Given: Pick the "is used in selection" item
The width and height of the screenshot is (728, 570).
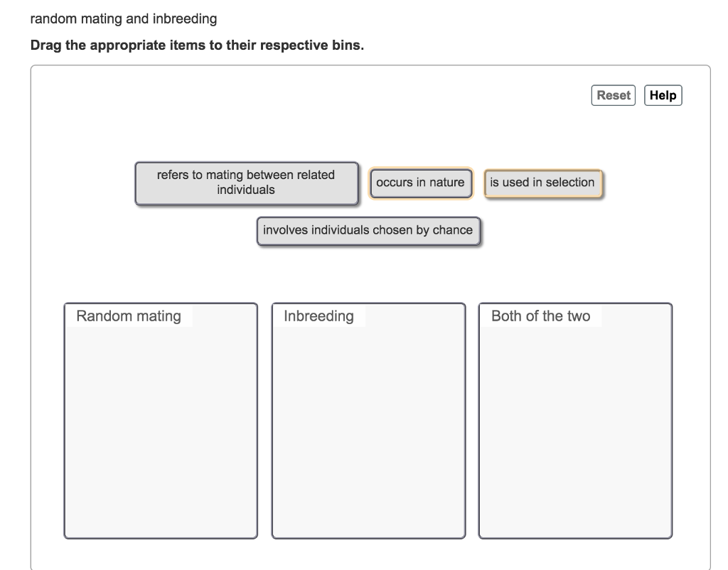Looking at the screenshot, I should (542, 183).
